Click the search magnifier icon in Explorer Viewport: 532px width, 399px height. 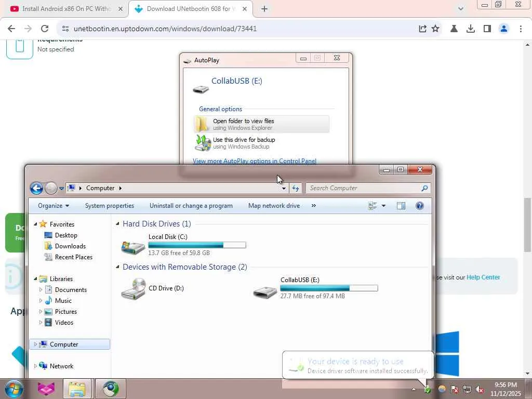pos(424,188)
